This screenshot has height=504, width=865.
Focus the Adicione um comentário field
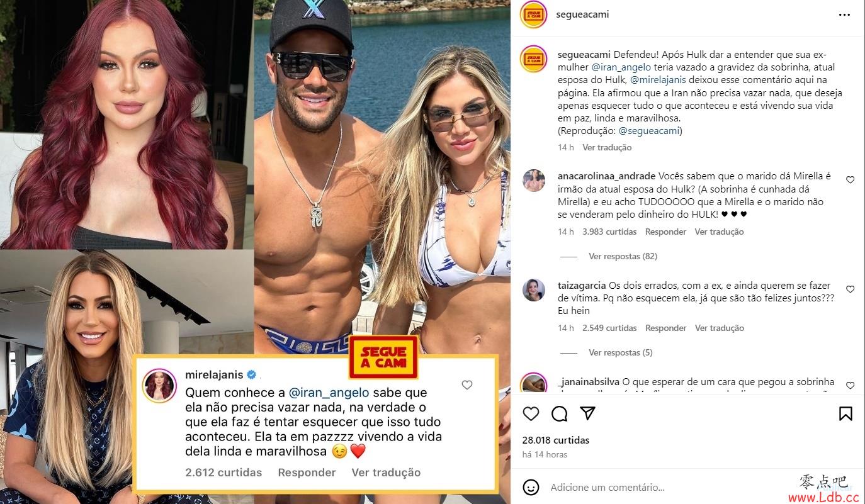[x=667, y=487]
